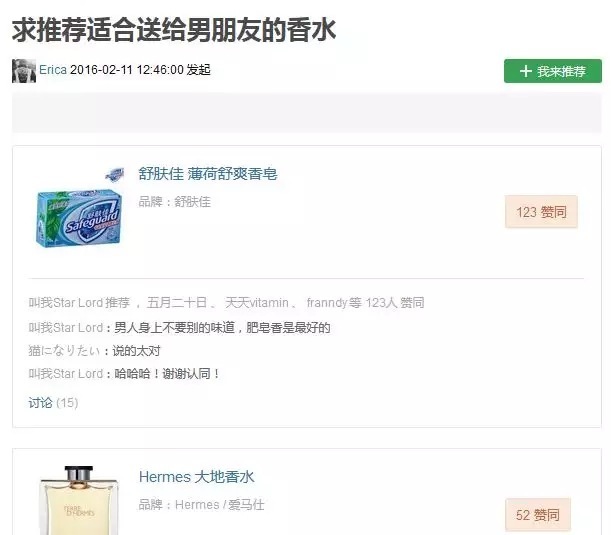Click the Hermes / 爱马仕 brand link
This screenshot has width=611, height=535.
point(219,505)
